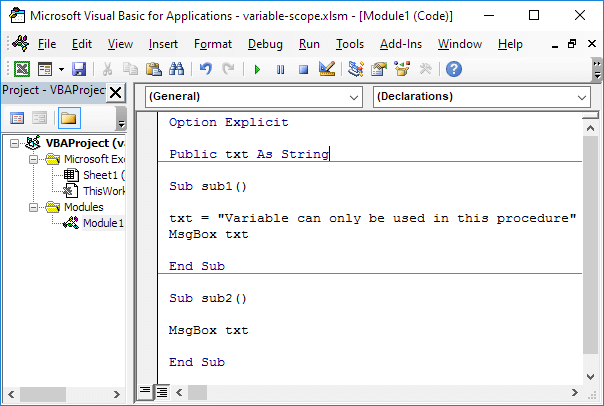
Task: Click the Undo arrow icon
Action: pyautogui.click(x=206, y=69)
